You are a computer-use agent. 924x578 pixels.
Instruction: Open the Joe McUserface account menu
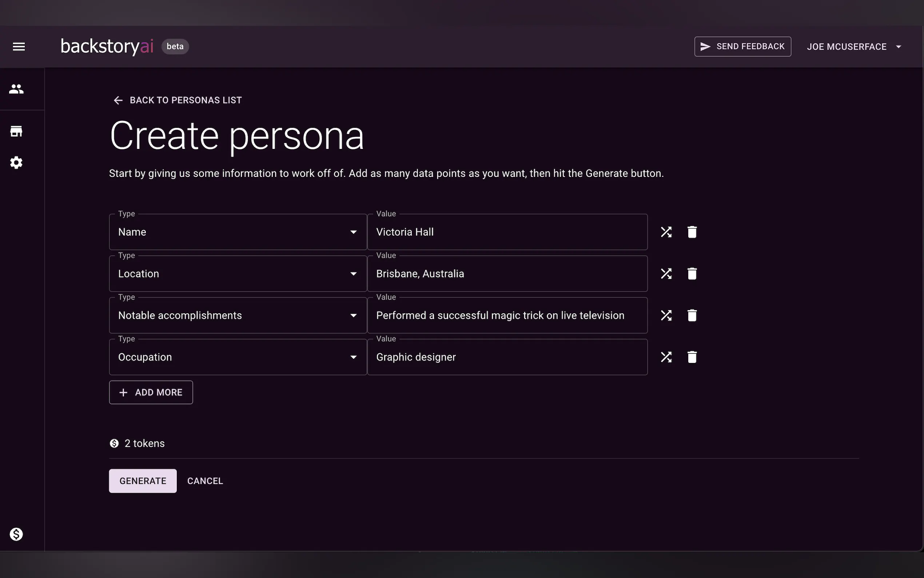pyautogui.click(x=854, y=47)
